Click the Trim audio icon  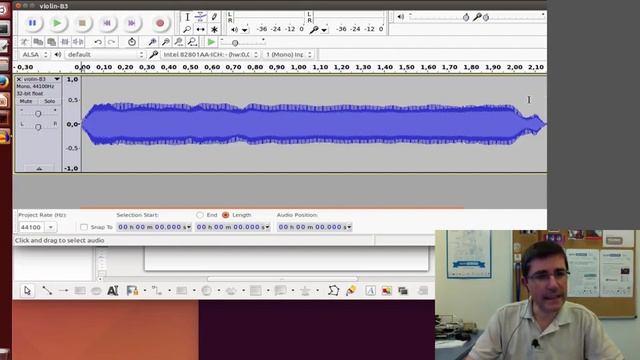pos(64,42)
